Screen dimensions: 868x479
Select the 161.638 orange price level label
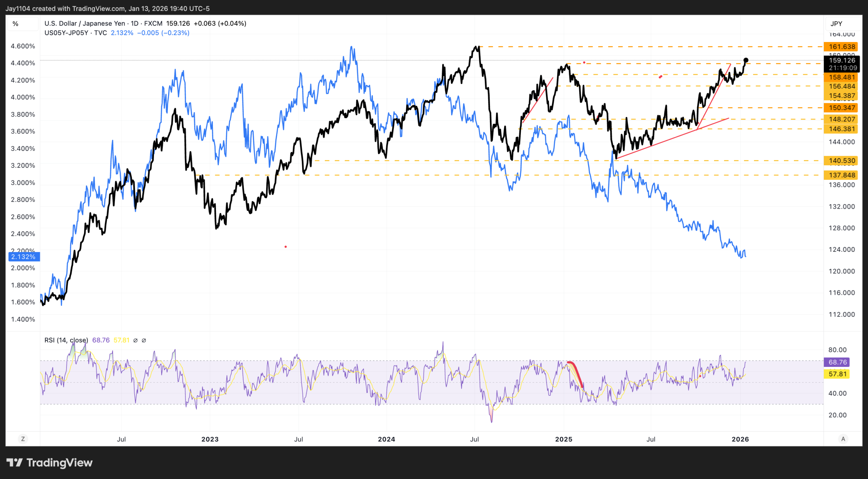[x=842, y=47]
